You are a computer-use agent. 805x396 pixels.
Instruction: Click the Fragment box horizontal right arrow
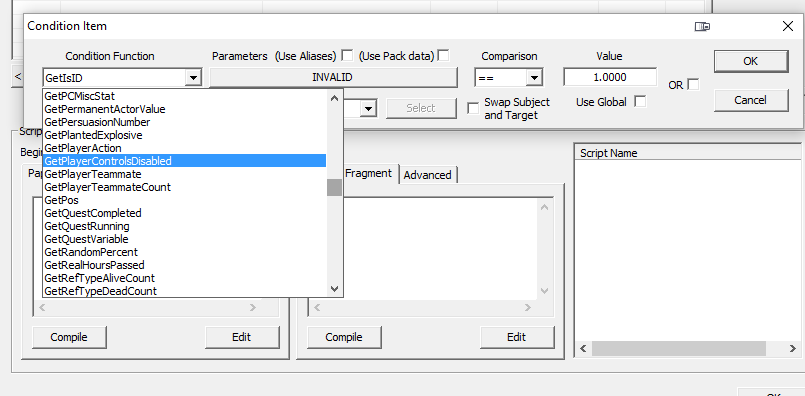[x=528, y=308]
